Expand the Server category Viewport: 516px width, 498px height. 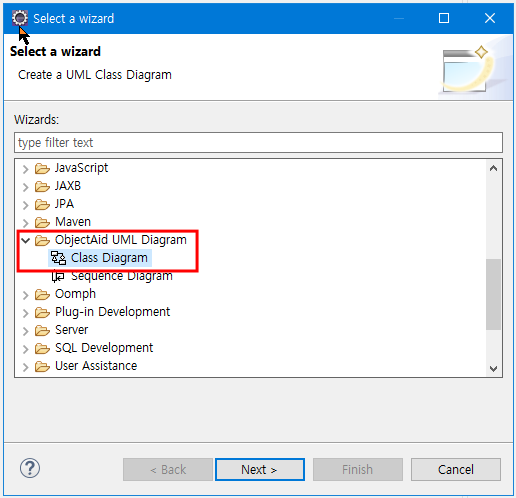coord(26,331)
